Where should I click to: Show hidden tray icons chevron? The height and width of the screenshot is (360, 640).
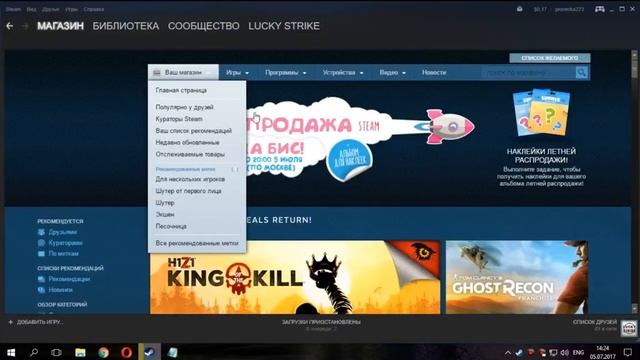[507, 352]
